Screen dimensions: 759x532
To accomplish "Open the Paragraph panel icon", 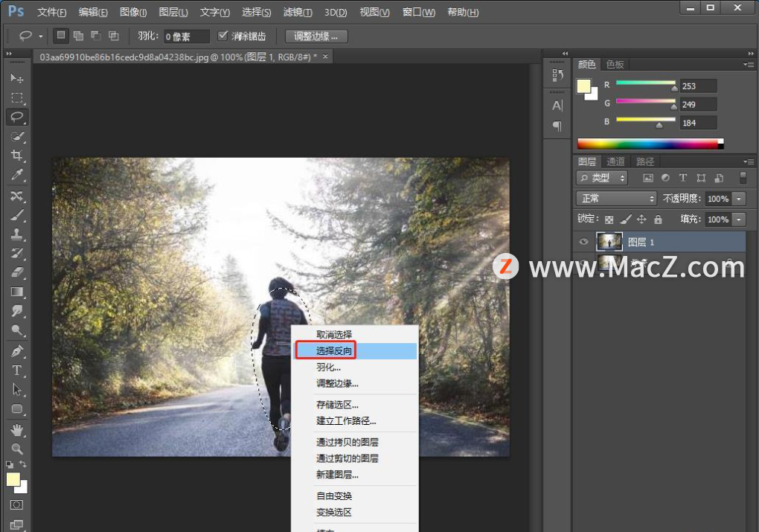I will (557, 126).
